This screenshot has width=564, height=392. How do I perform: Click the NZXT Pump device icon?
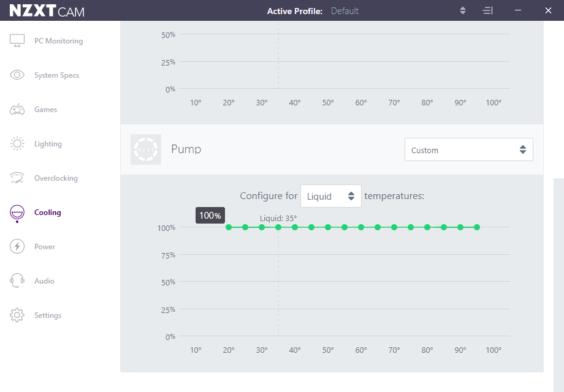click(146, 149)
